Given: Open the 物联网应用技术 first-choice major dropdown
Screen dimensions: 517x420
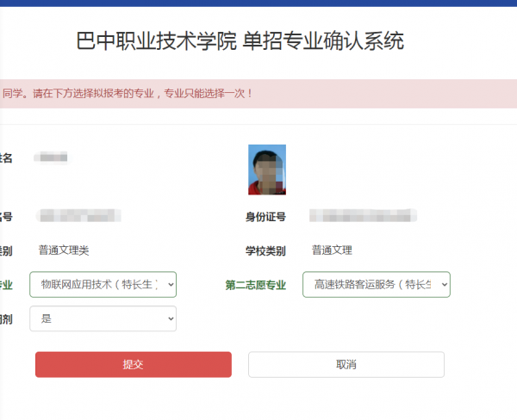Looking at the screenshot, I should coord(103,284).
